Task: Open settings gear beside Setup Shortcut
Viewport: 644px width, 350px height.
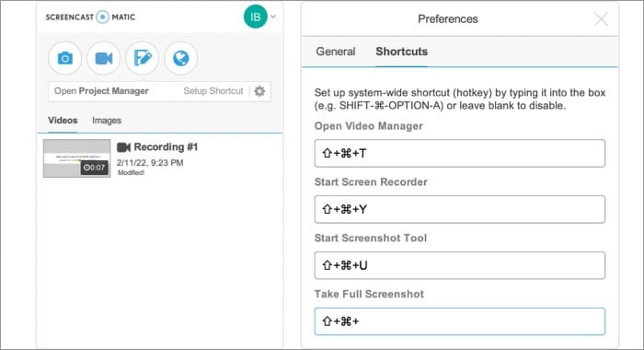Action: [x=259, y=91]
